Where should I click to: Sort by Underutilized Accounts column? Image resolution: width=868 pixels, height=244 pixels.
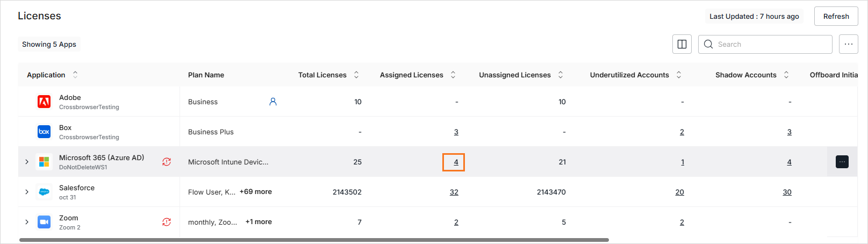pos(679,75)
